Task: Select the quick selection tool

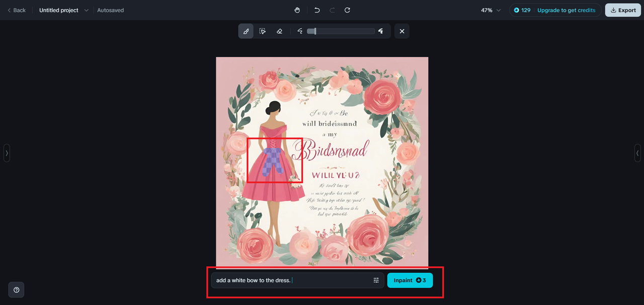Action: click(x=263, y=31)
